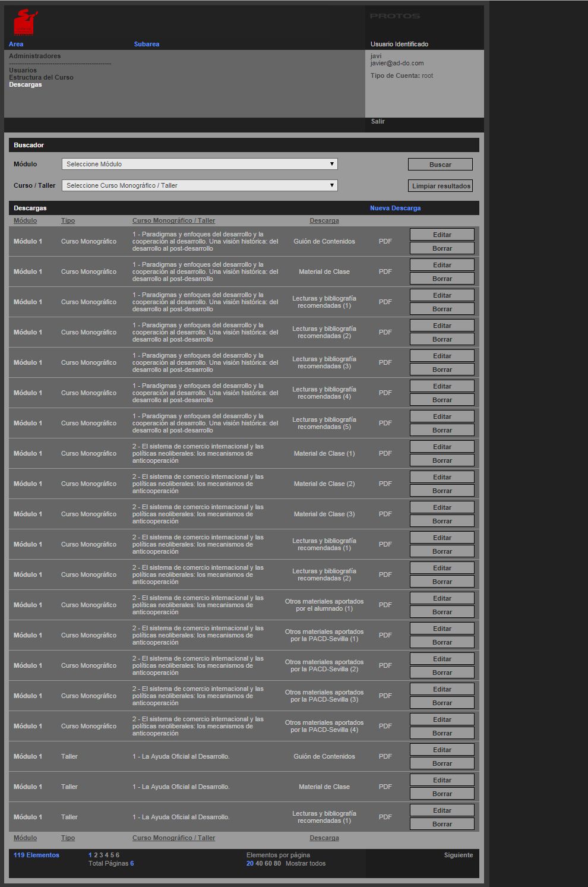This screenshot has width=588, height=887.
Task: Go to page 3 of results
Action: 101,855
